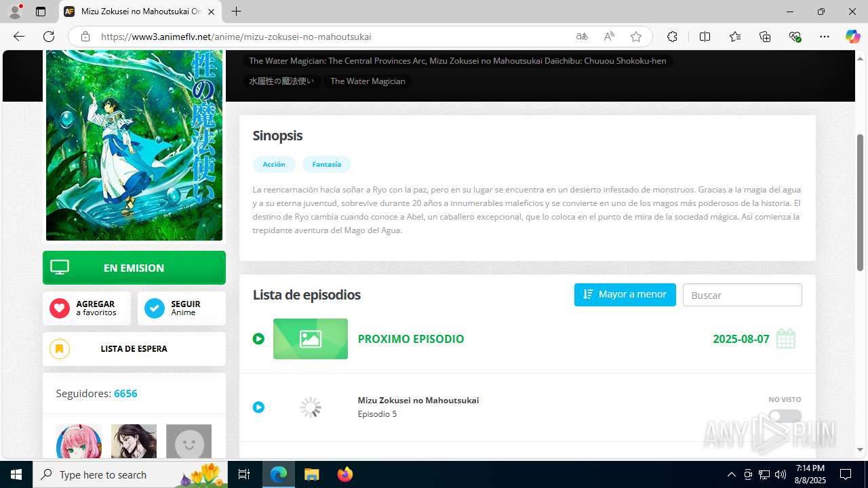This screenshot has width=868, height=488.
Task: Open File Explorer from taskbar
Action: point(311,474)
